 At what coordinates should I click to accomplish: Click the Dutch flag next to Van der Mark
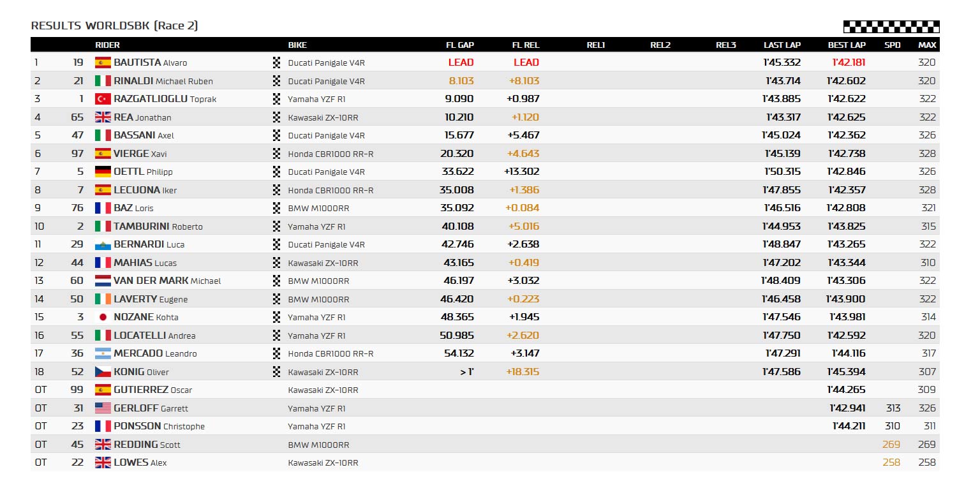(103, 281)
